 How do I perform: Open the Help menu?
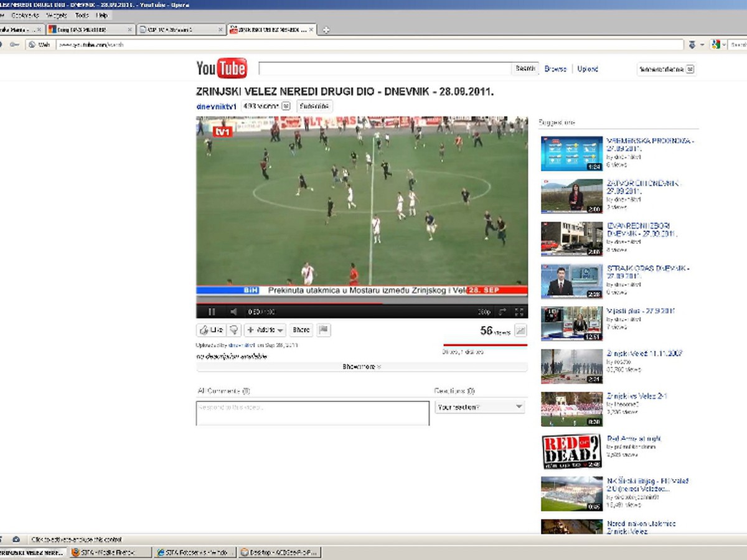pyautogui.click(x=101, y=15)
